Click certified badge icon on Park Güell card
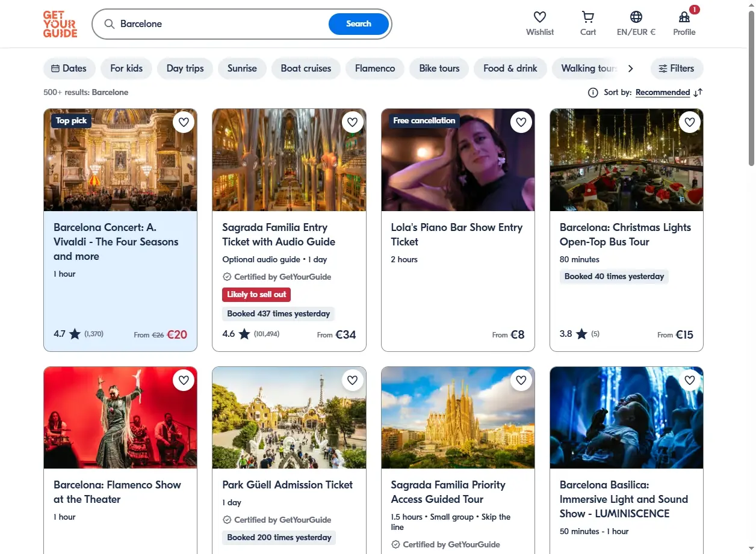Image resolution: width=756 pixels, height=554 pixels. (227, 520)
